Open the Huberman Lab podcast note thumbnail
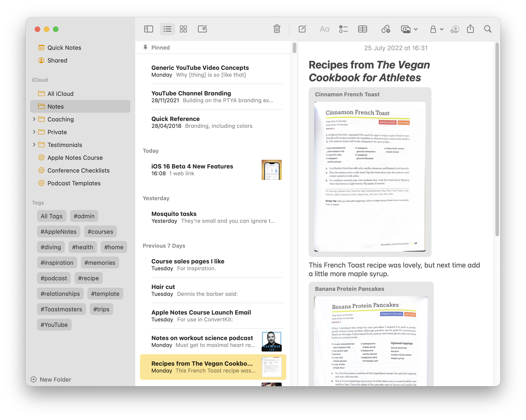Screen dimensions: 526x420 pyautogui.click(x=271, y=341)
